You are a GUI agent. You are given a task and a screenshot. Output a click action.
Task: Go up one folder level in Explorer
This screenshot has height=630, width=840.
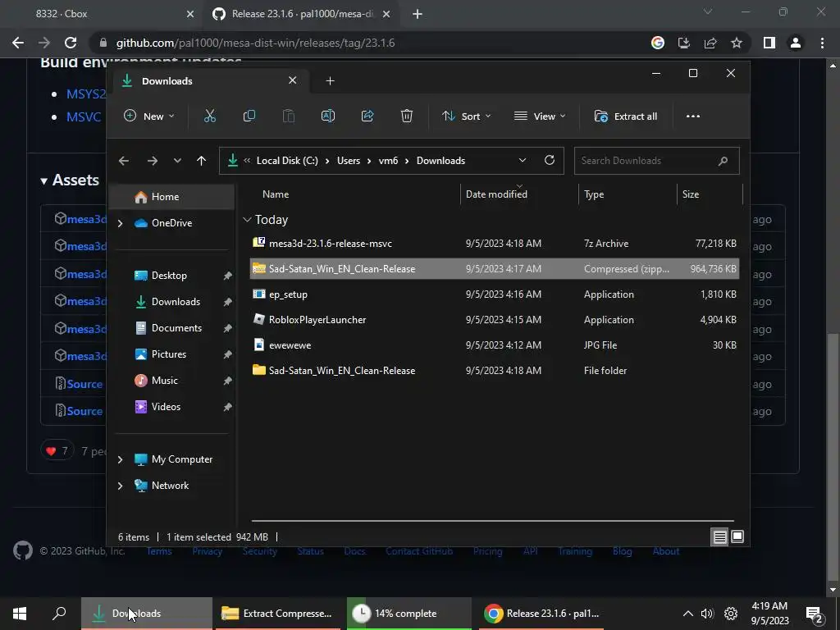[x=202, y=161]
